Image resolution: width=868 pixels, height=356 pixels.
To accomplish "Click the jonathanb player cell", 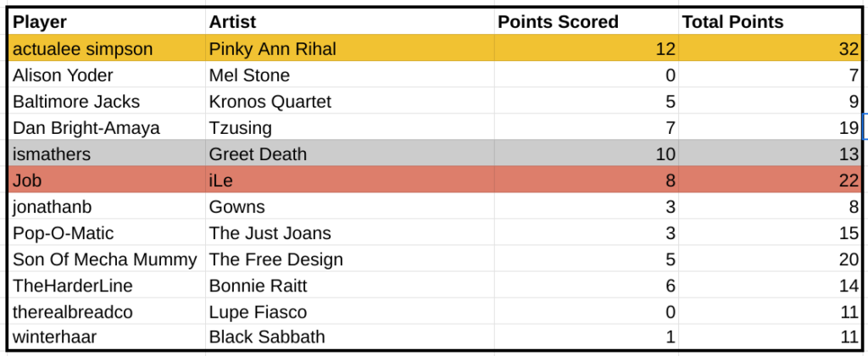I will pyautogui.click(x=106, y=207).
